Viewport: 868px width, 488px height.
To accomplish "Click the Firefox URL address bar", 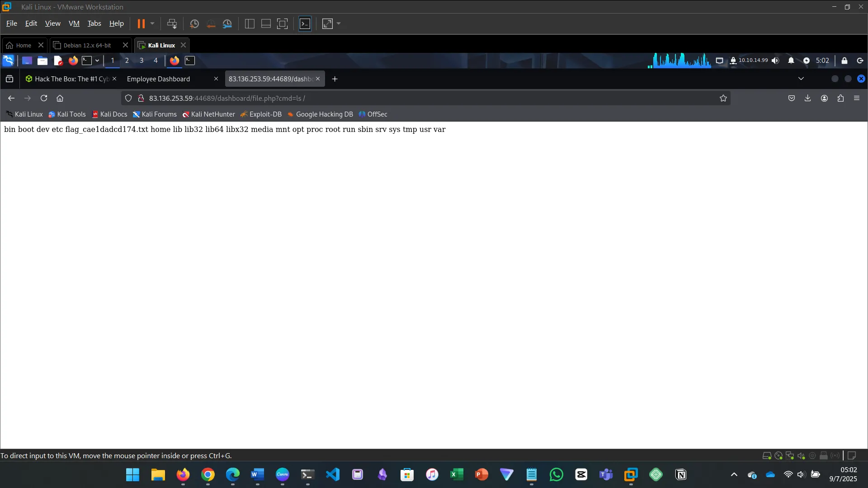I will [x=407, y=98].
